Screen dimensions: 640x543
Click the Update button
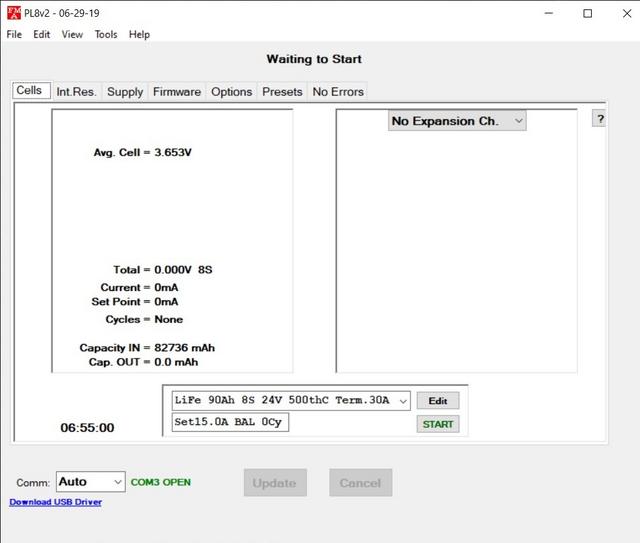point(275,483)
